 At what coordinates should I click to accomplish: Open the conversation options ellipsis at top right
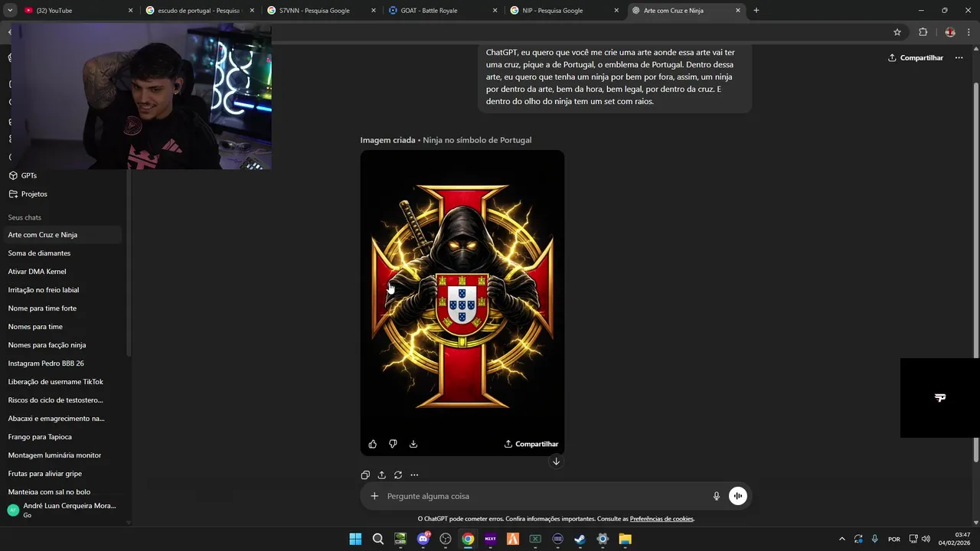pos(959,57)
